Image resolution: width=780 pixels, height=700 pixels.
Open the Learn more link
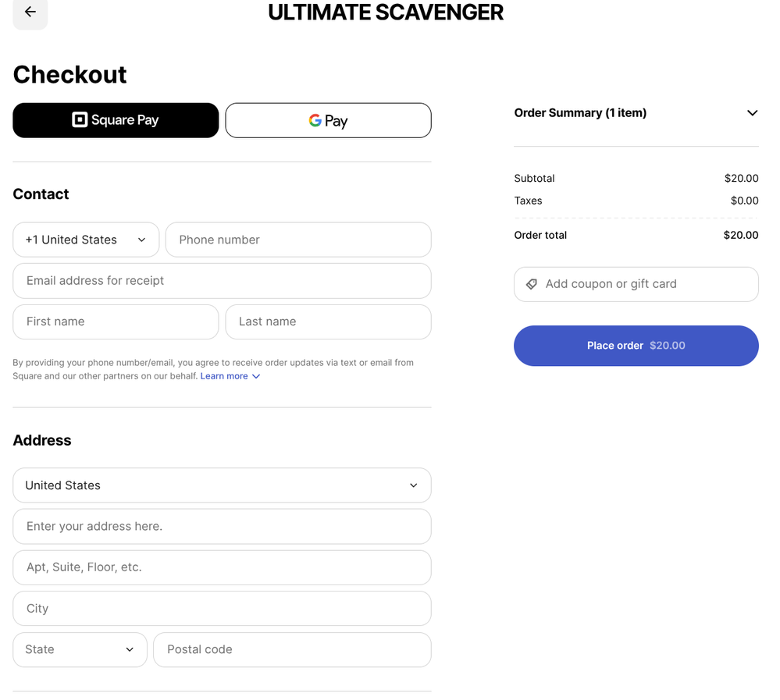point(224,376)
